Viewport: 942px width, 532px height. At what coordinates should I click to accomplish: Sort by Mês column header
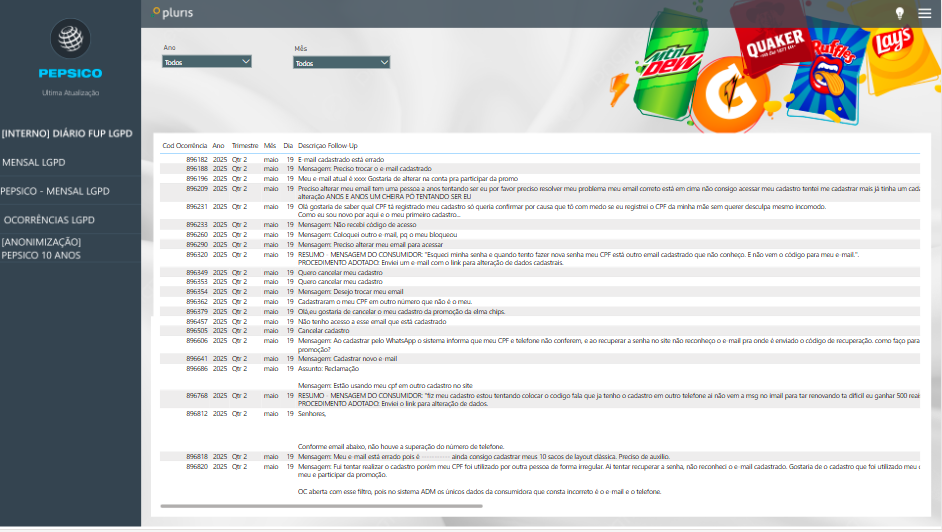[270, 146]
